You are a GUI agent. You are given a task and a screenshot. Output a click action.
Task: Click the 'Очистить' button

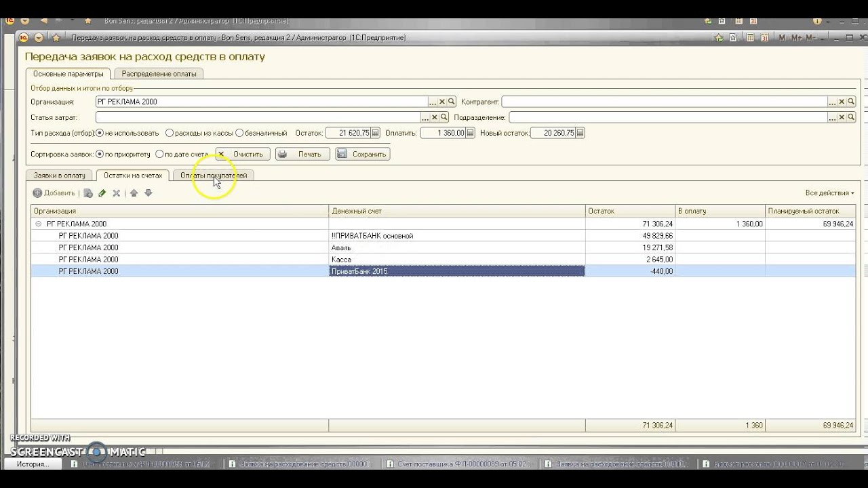(x=243, y=154)
